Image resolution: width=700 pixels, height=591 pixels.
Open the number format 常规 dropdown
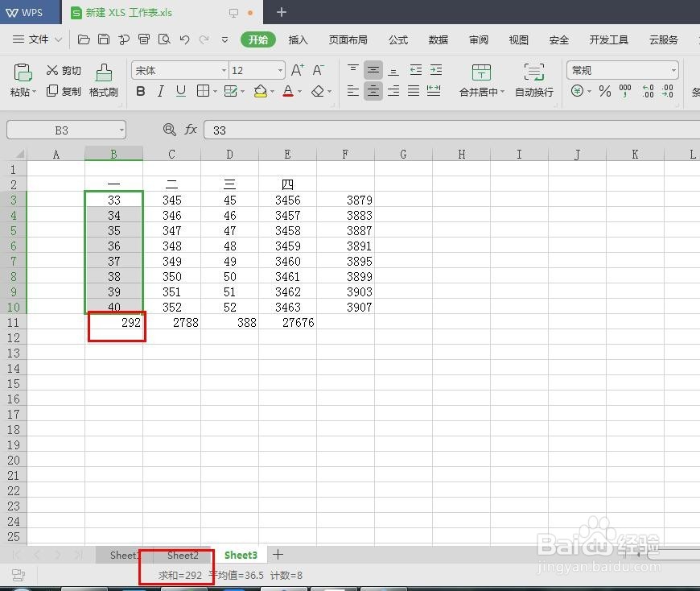pos(673,71)
